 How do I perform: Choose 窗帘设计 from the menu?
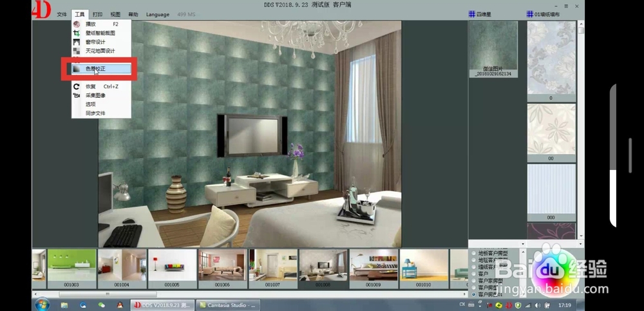point(102,42)
